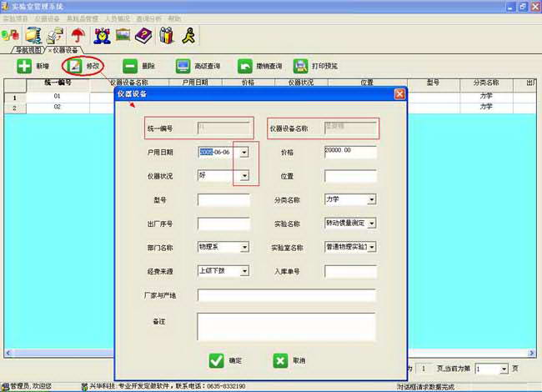Click the group-of-people toolbar icon

pos(166,35)
